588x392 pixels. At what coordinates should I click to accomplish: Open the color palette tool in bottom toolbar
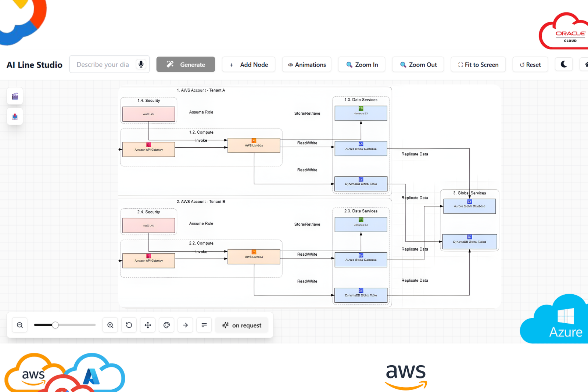(x=166, y=325)
